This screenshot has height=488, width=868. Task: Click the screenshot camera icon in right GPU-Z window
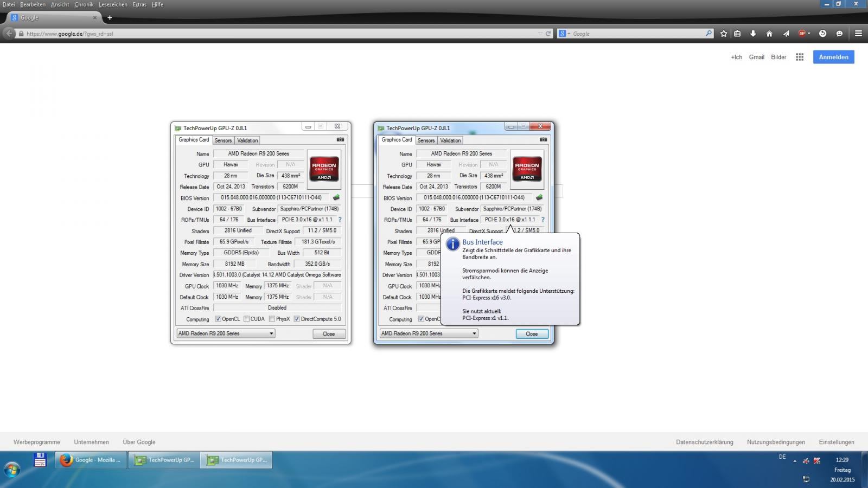(x=543, y=139)
